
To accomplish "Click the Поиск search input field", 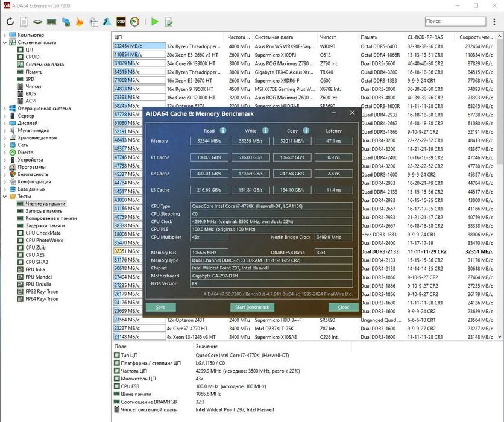I will (455, 21).
